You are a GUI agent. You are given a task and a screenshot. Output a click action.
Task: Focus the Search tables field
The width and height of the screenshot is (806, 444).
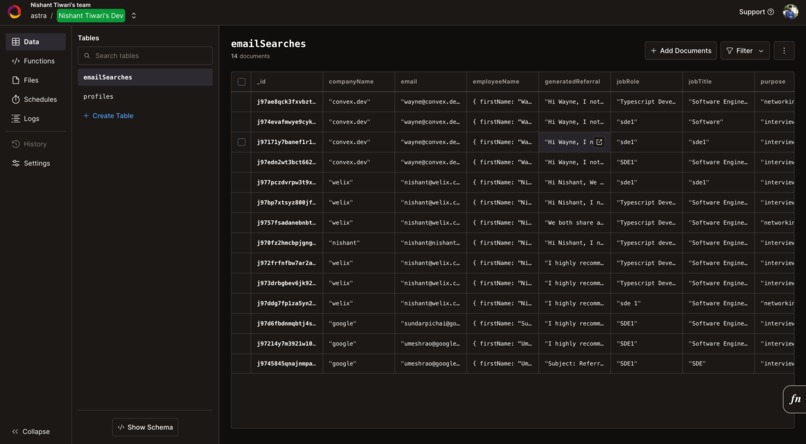click(145, 56)
